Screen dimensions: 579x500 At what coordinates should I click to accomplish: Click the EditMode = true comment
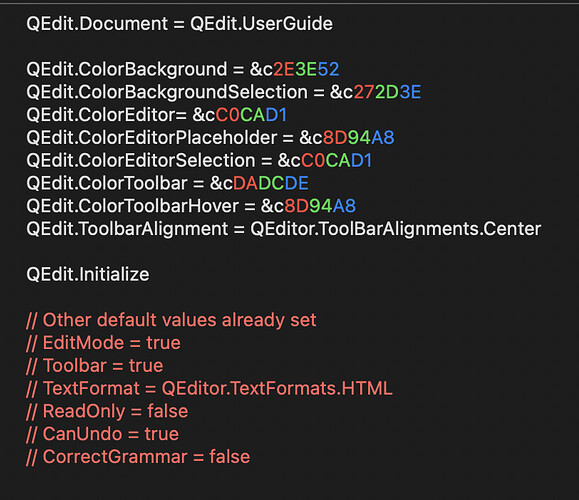[x=103, y=343]
